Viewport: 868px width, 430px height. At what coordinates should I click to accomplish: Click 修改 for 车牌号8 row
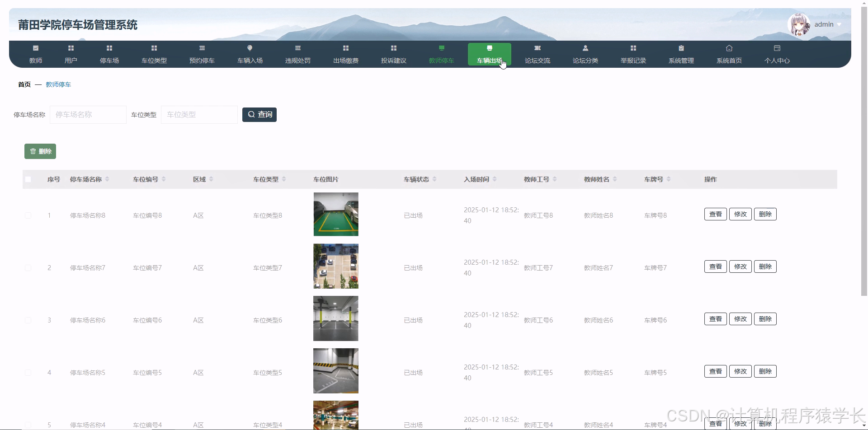[740, 214]
